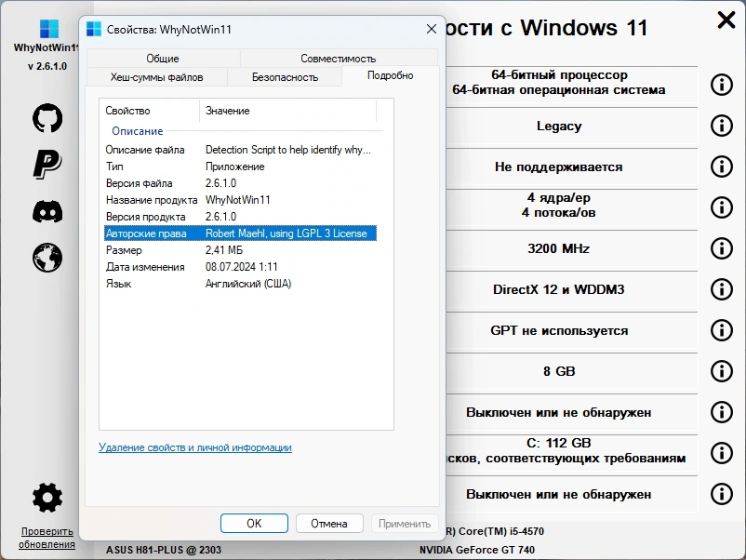The height and width of the screenshot is (560, 746).
Task: Open the Discord icon in sidebar
Action: click(x=47, y=211)
